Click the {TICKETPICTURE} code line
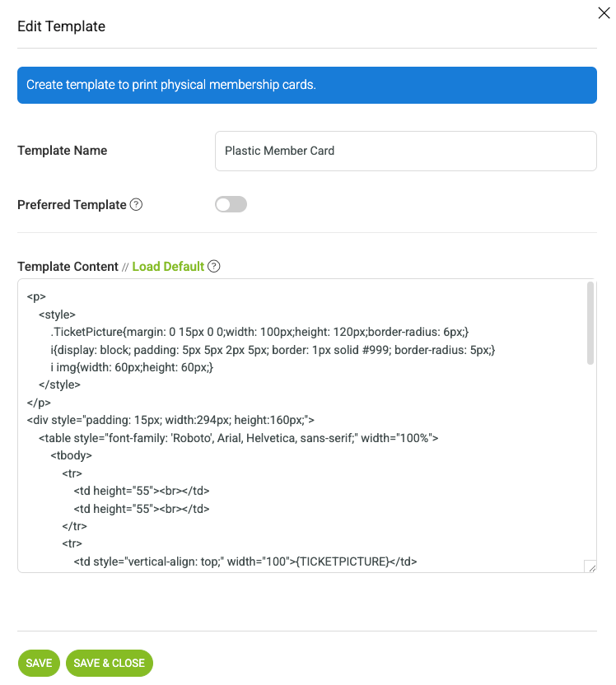 click(x=245, y=562)
